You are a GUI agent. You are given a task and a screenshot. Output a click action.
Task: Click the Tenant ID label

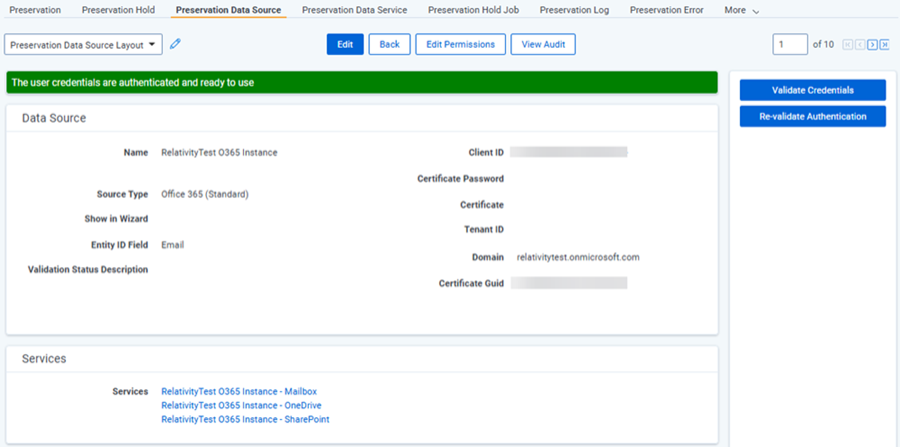484,230
